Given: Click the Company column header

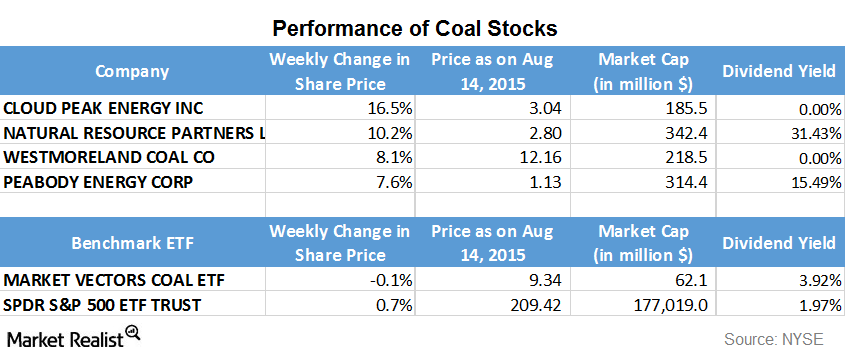Looking at the screenshot, I should 132,71.
